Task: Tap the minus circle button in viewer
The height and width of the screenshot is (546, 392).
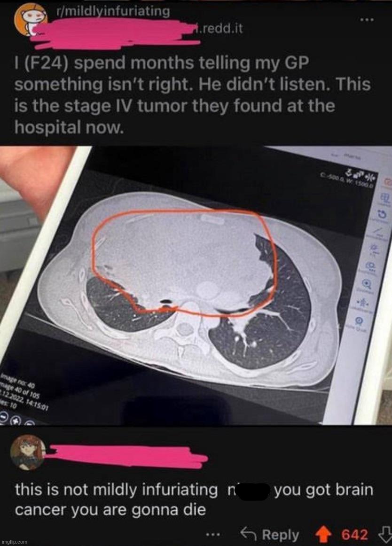Action: (3, 416)
